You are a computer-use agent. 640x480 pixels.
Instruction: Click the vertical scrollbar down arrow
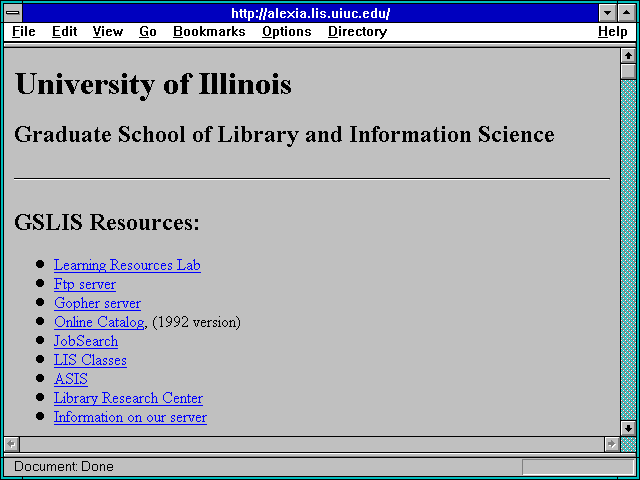628,428
